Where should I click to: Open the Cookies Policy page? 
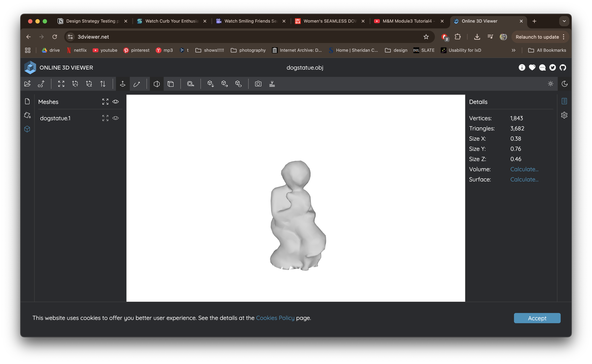[x=275, y=318]
